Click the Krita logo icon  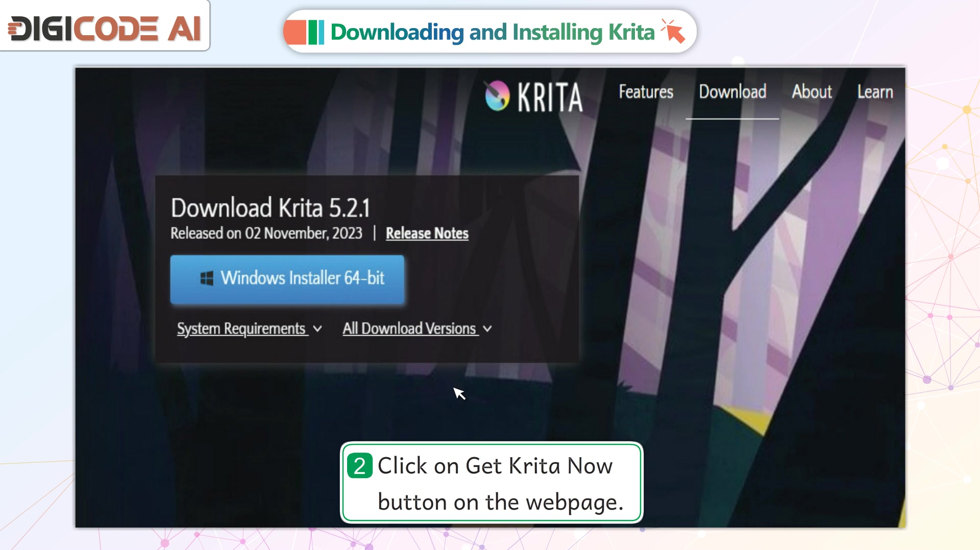497,96
